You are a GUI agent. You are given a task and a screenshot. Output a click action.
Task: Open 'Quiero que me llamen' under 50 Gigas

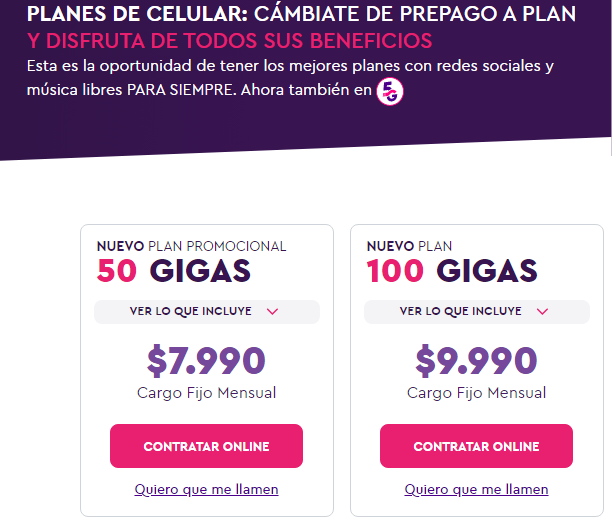(x=206, y=490)
